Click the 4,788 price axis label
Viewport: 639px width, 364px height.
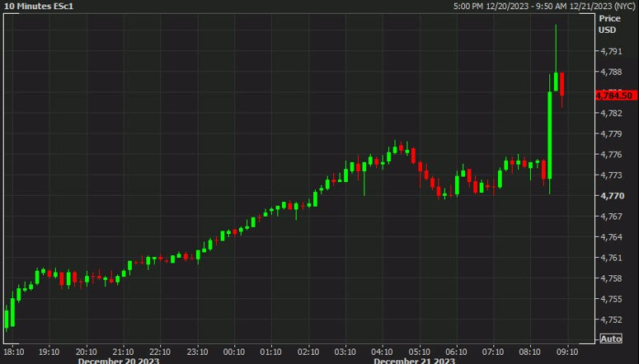click(x=611, y=72)
